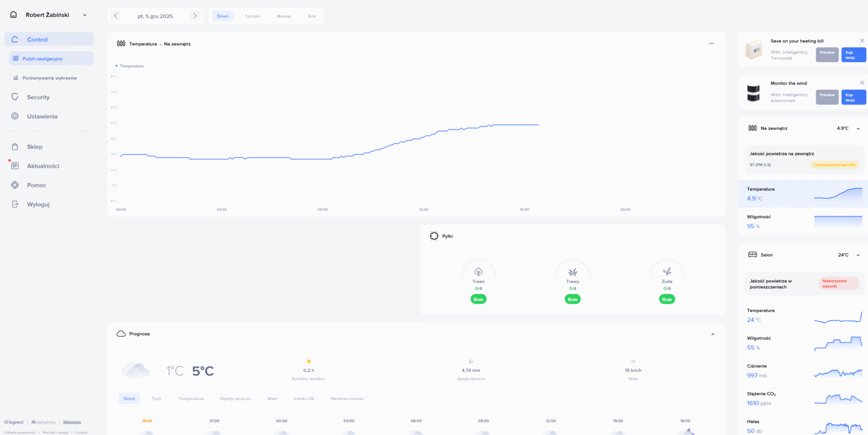Click the Wyloguj logout icon

pyautogui.click(x=15, y=205)
